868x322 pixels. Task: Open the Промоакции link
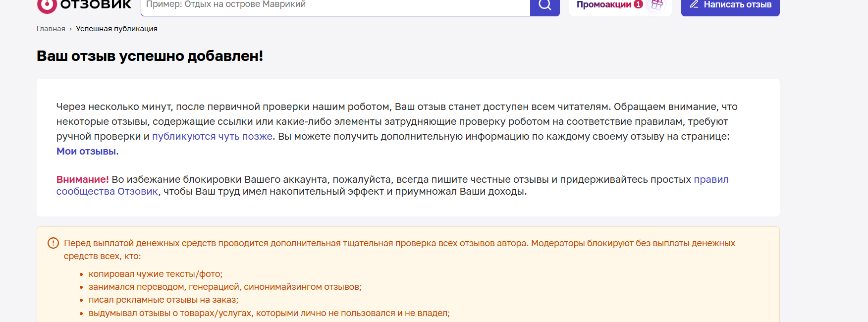(603, 5)
